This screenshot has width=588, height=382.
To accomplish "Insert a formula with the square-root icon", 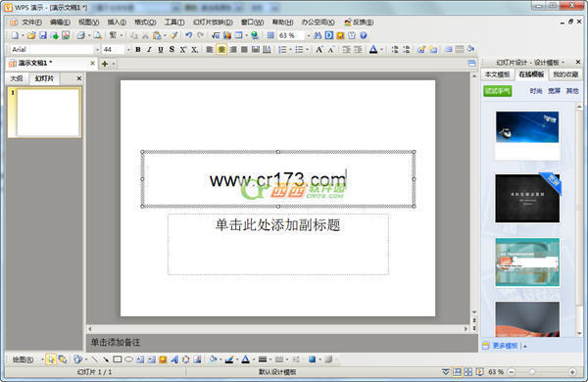I will click(x=216, y=35).
